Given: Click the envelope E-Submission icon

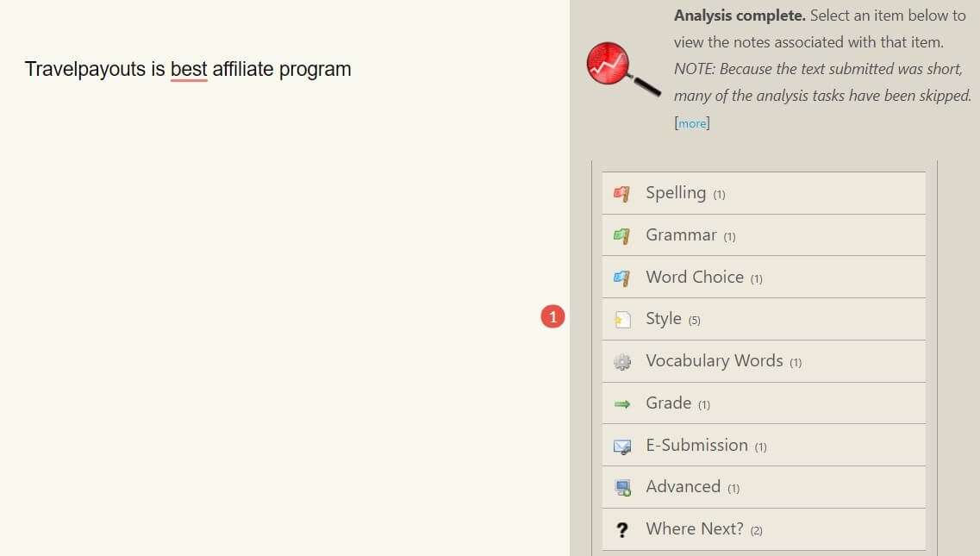Looking at the screenshot, I should tap(621, 447).
